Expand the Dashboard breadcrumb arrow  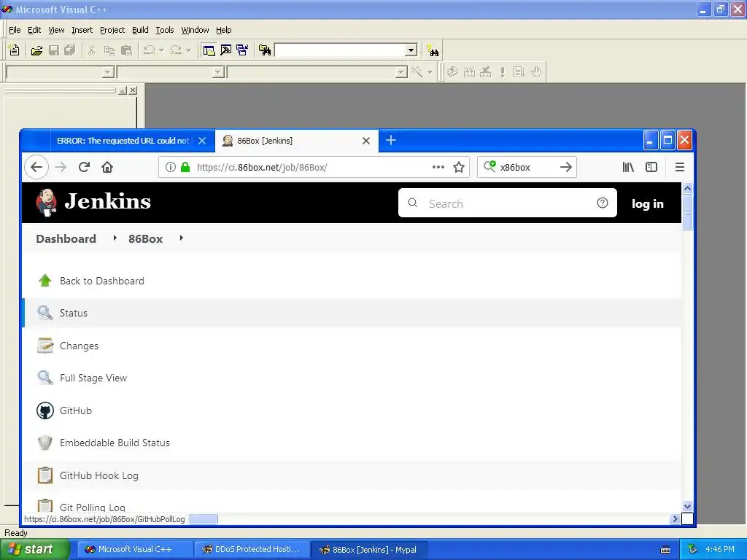115,238
